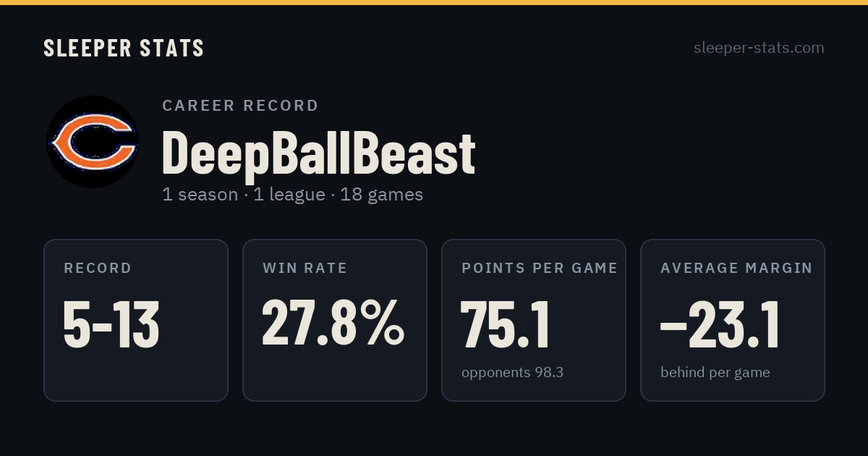868x456 pixels.
Task: Click the POINTS PER GAME label text
Action: pyautogui.click(x=540, y=268)
